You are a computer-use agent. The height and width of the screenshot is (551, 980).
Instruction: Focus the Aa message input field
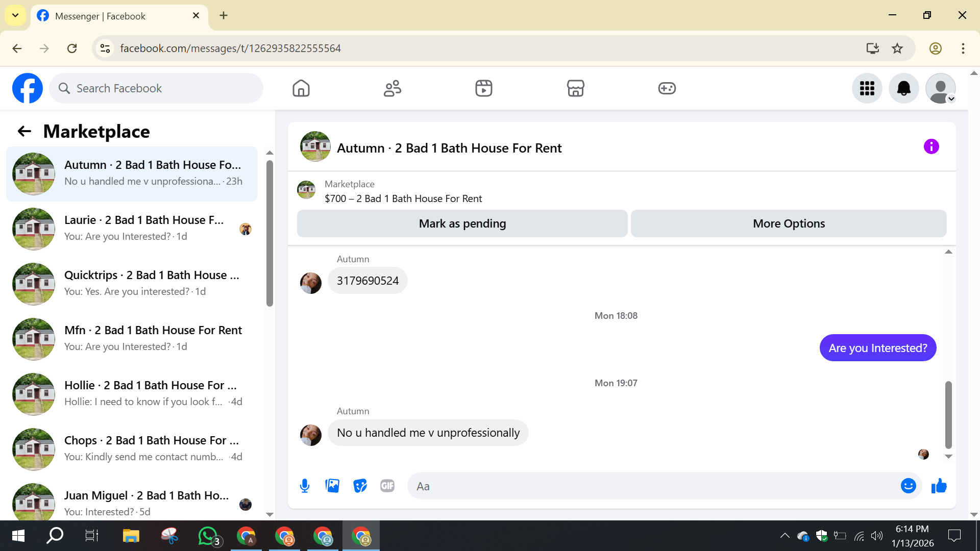tap(653, 486)
